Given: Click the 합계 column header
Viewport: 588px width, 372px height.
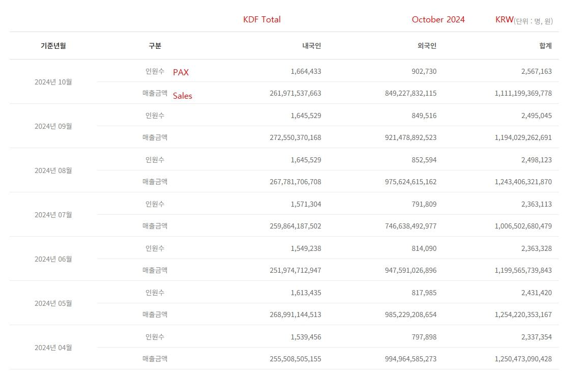Looking at the screenshot, I should (545, 46).
